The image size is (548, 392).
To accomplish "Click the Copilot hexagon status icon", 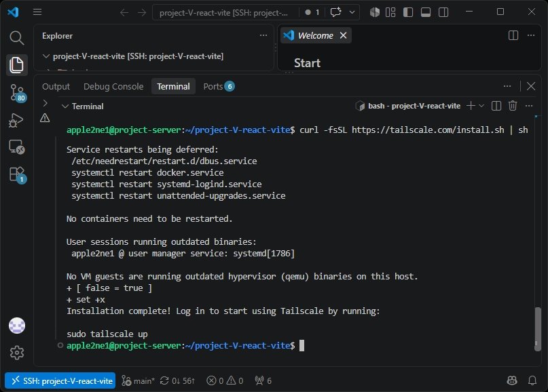I will [375, 12].
